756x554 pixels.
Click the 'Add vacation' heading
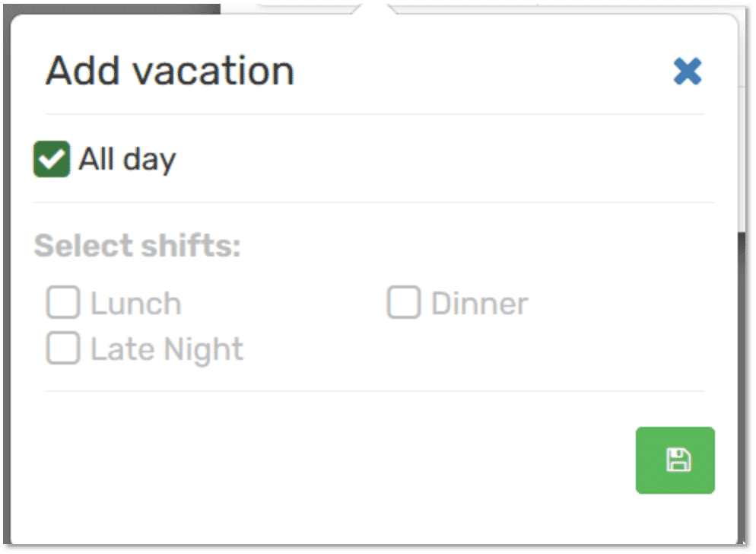[x=170, y=72]
